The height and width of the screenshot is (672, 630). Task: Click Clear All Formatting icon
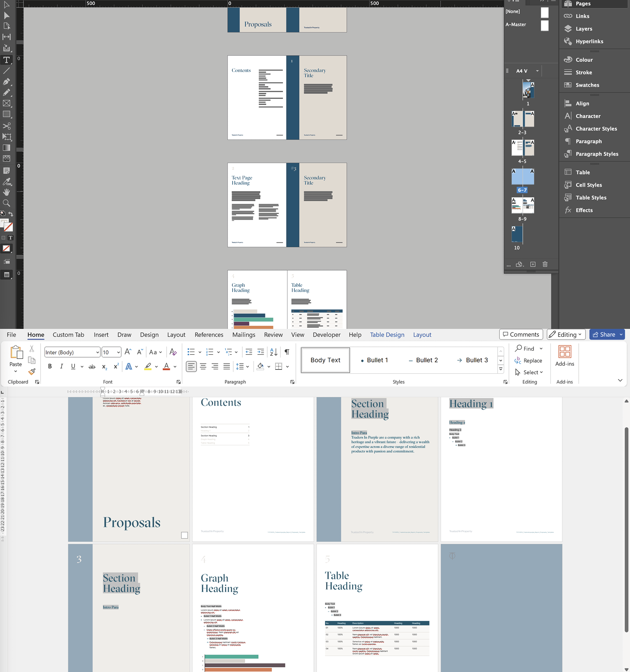point(173,352)
